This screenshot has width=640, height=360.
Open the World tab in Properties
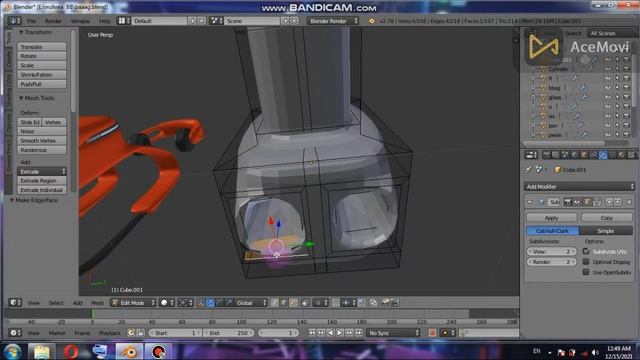575,155
